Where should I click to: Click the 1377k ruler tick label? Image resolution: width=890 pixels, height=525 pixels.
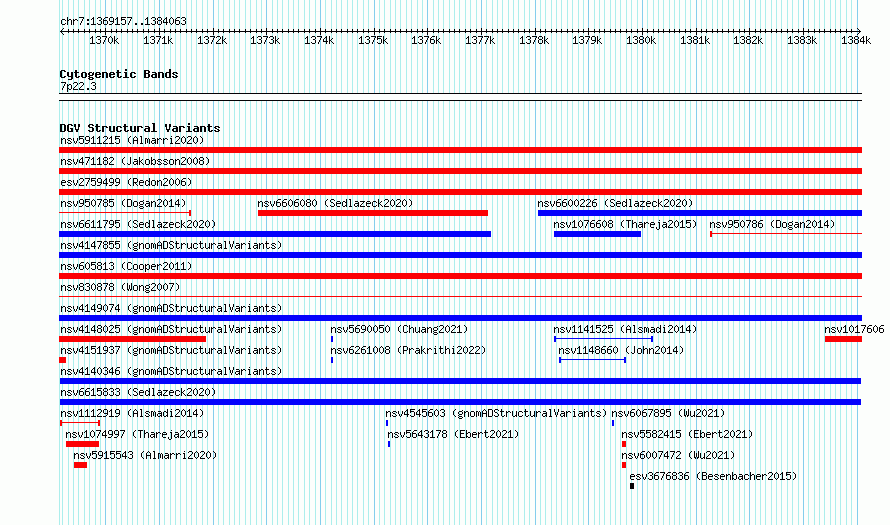tap(480, 40)
